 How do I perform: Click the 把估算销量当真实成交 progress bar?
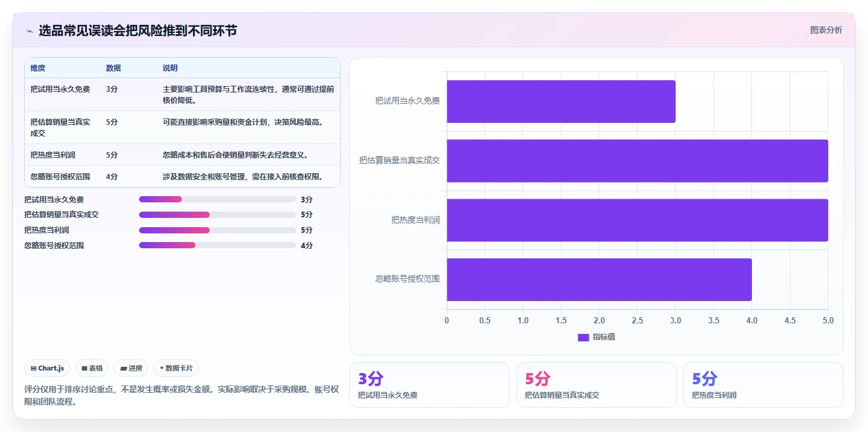[217, 215]
